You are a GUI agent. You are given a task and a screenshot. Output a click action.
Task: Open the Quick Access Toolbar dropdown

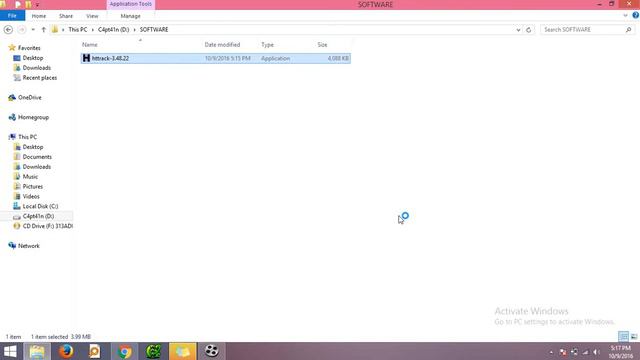click(37, 4)
